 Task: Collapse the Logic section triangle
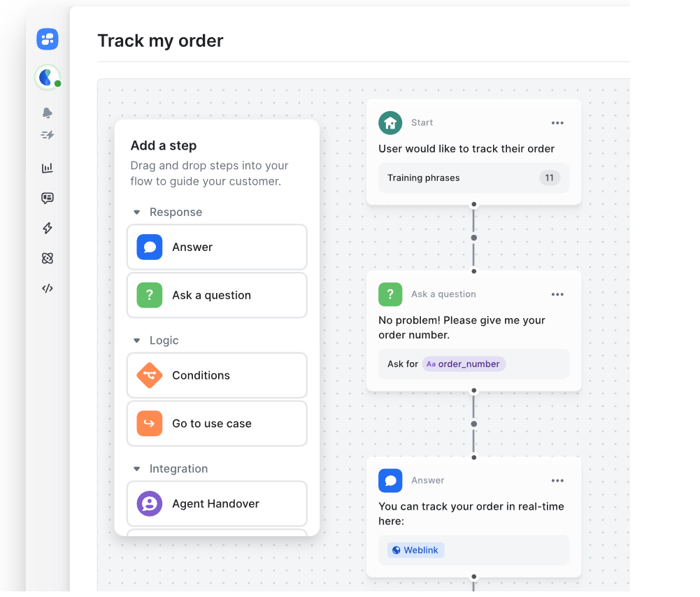click(137, 340)
